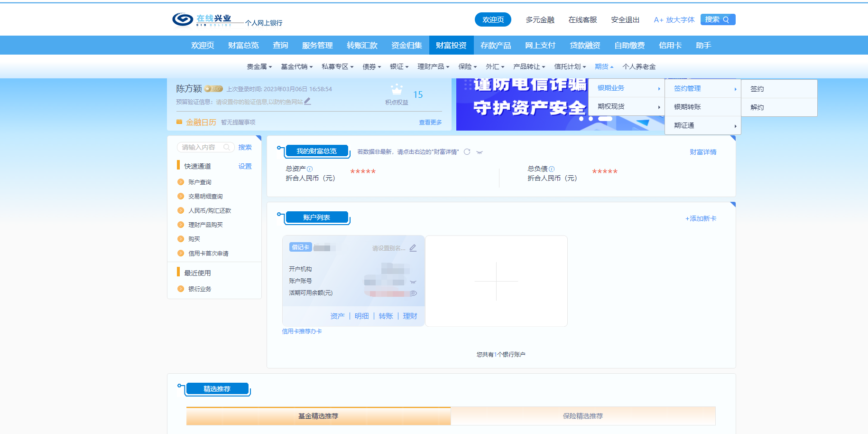Click the 金融日历 calendar icon
This screenshot has width=868, height=434.
pyautogui.click(x=179, y=122)
